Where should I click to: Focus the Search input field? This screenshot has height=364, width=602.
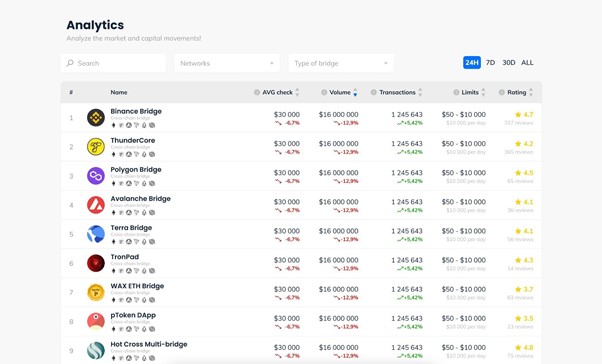pos(113,63)
